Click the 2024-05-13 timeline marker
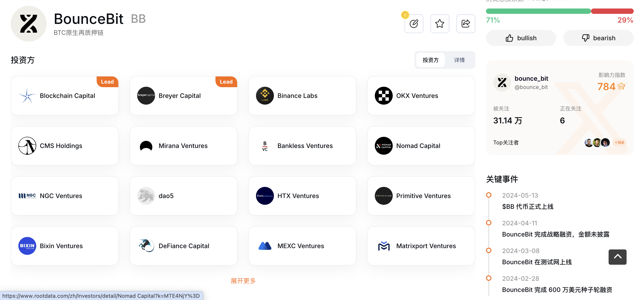Screen dimensions: 644x300 click(x=488, y=195)
